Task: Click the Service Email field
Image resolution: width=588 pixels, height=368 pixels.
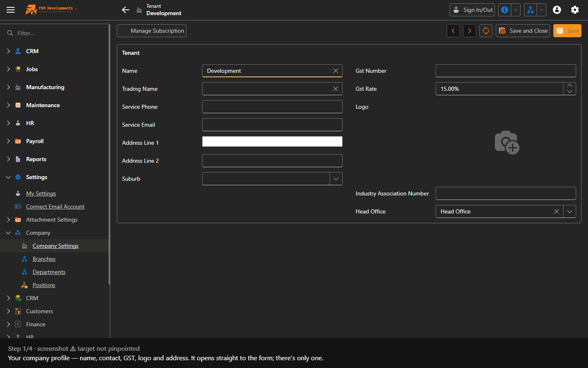Action: point(272,125)
